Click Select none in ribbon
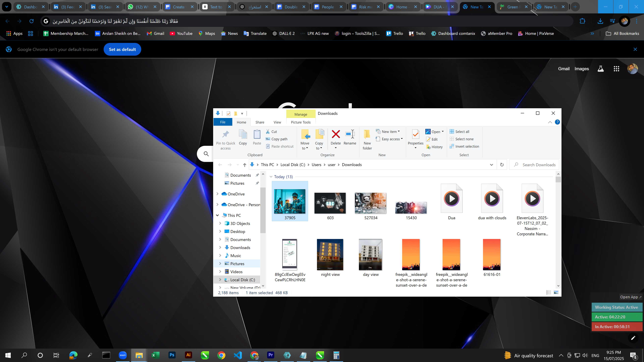The image size is (644, 362). [x=462, y=139]
